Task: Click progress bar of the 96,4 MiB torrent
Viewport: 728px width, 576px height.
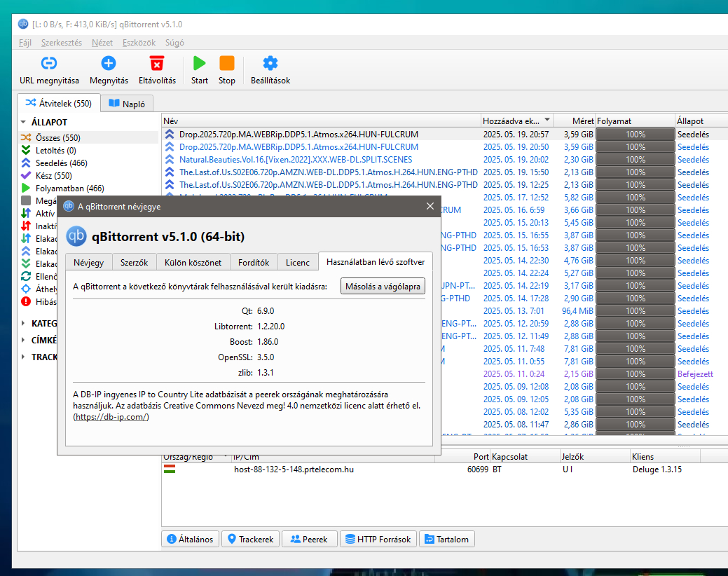Action: click(x=635, y=310)
